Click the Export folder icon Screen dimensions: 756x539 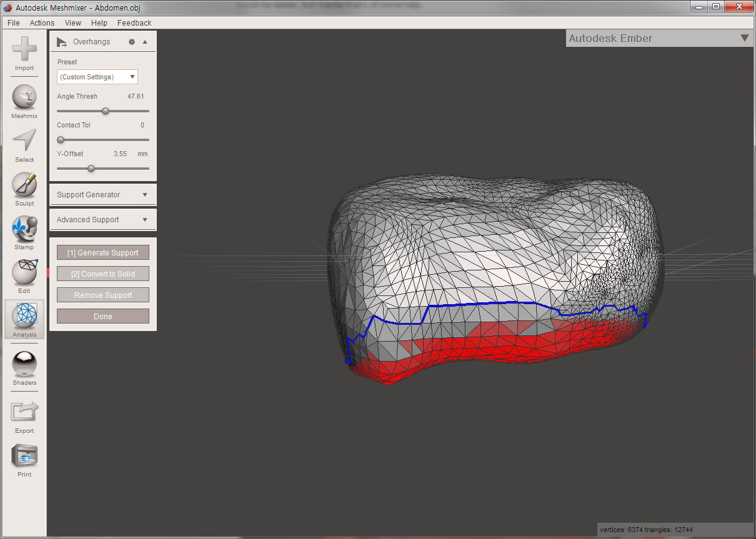click(24, 412)
